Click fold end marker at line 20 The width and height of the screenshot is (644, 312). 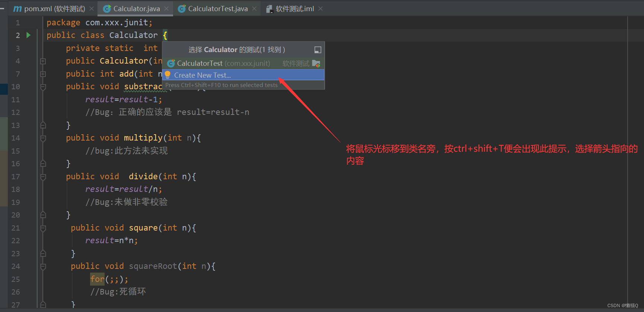(43, 215)
